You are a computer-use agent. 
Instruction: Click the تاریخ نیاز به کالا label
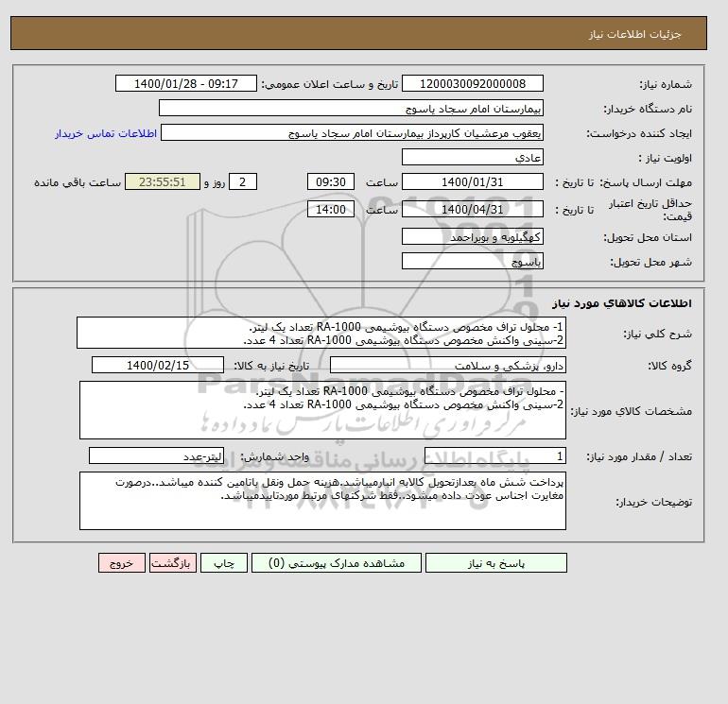[271, 366]
